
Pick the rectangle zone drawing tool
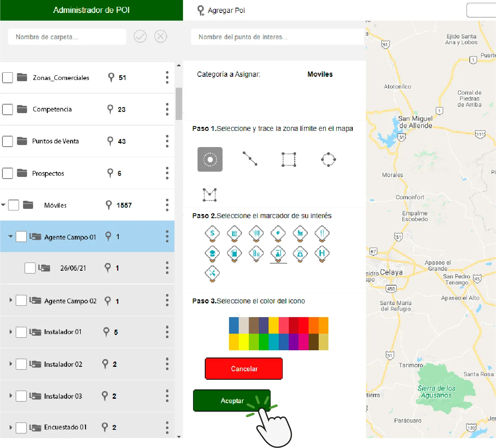[289, 160]
